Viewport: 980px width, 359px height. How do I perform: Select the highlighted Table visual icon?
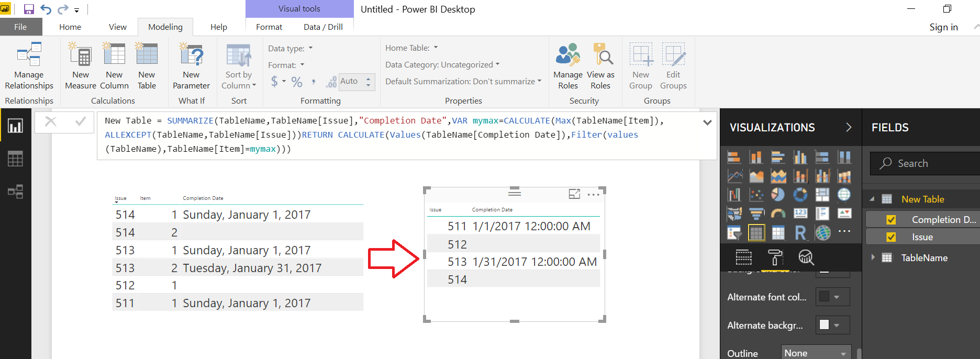tap(756, 232)
